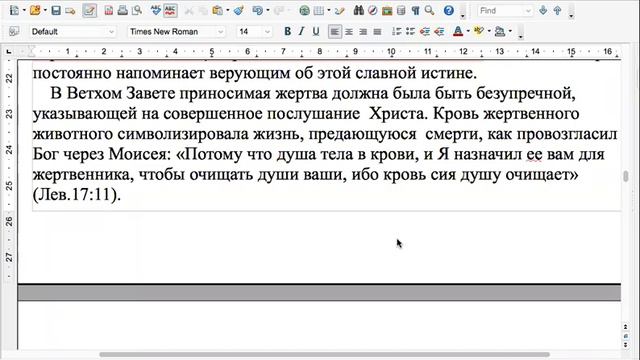Expand the Open recent documents arrow
The height and width of the screenshot is (360, 640).
(45, 11)
